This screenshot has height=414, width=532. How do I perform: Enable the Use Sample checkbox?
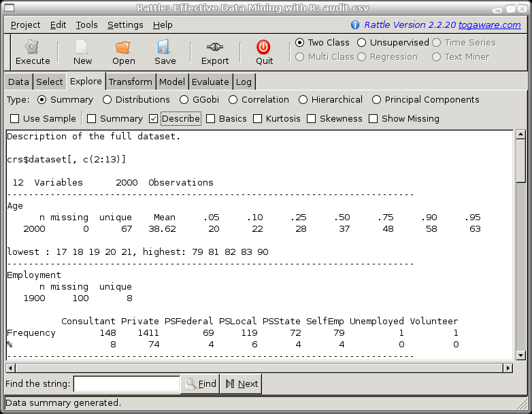pos(14,119)
